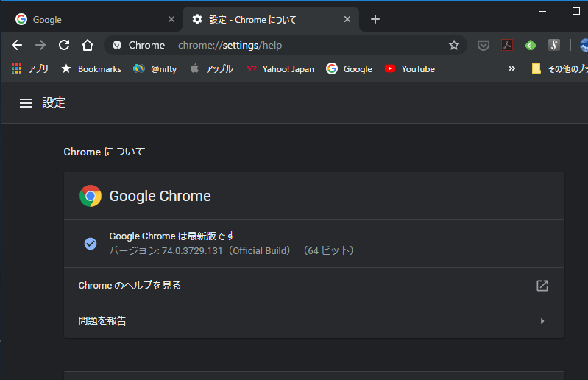Open the Adobe Acrobat extension icon
Image resolution: width=588 pixels, height=380 pixels.
(506, 46)
